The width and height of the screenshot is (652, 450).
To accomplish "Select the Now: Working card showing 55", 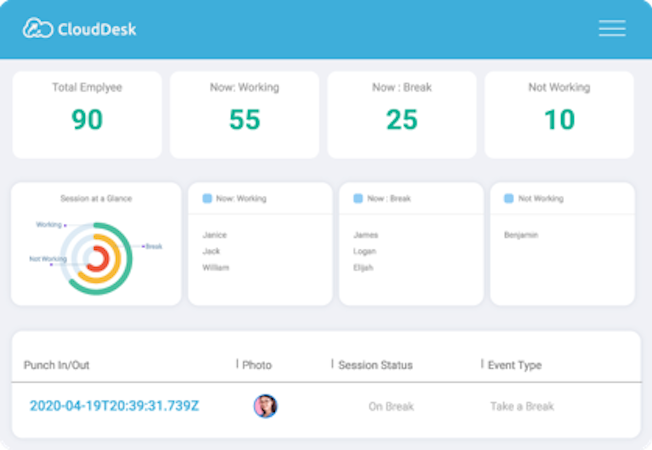I will 244,115.
